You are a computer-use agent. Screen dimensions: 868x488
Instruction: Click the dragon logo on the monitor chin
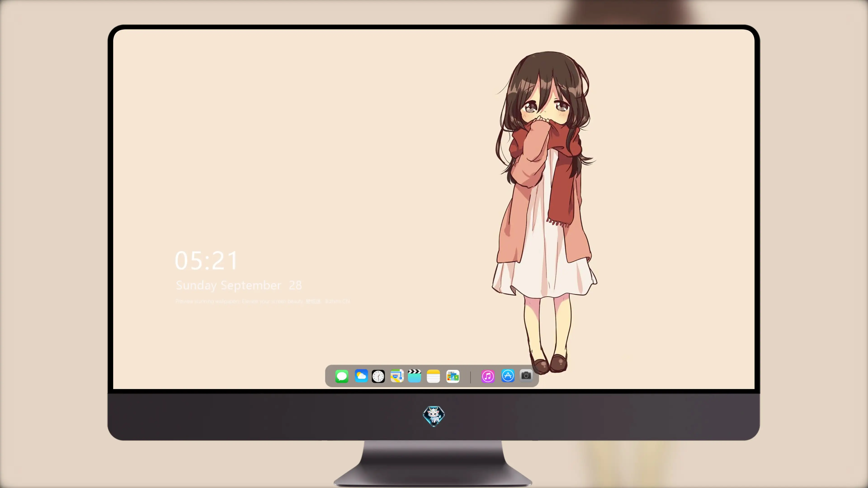[434, 416]
